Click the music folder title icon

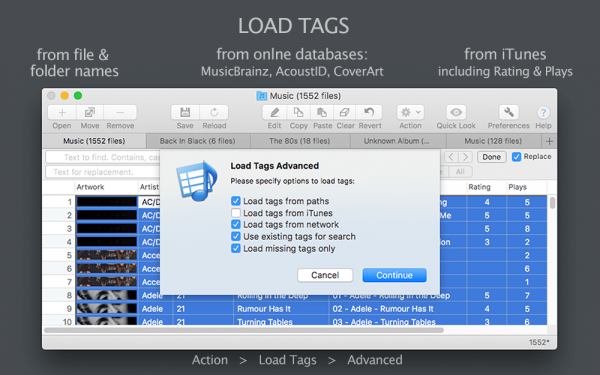(262, 96)
